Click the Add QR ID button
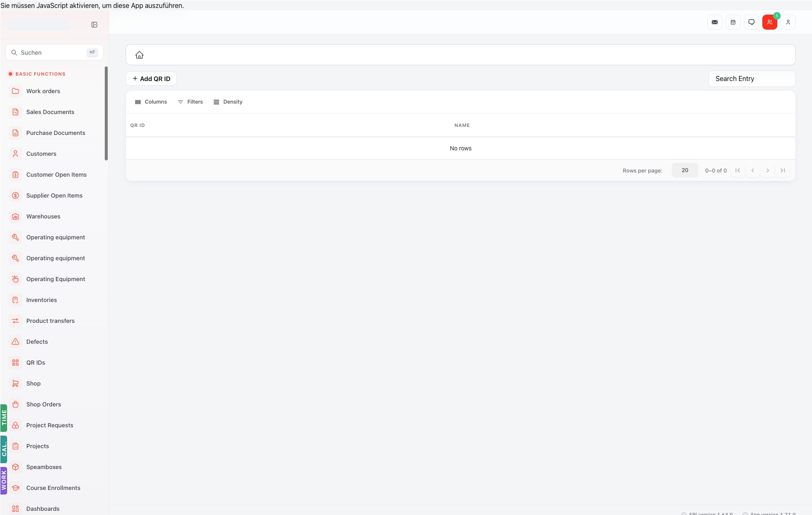 point(151,79)
